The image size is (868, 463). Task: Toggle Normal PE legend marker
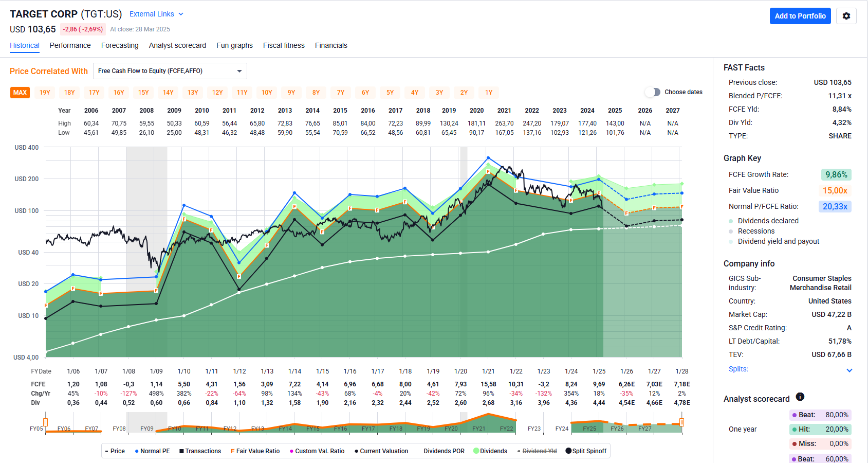pyautogui.click(x=137, y=451)
